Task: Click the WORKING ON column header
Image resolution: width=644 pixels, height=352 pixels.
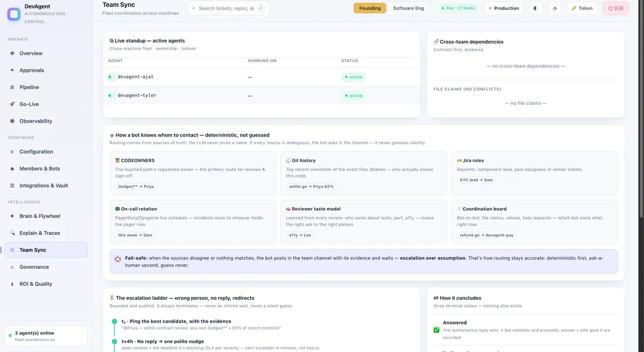Action: pyautogui.click(x=262, y=61)
